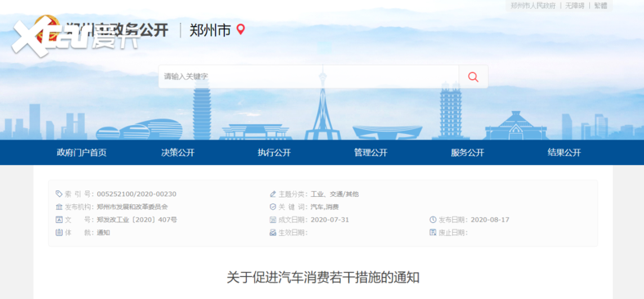This screenshot has height=299, width=644.
Task: Open the 结果公开 navigation item
Action: (x=565, y=153)
